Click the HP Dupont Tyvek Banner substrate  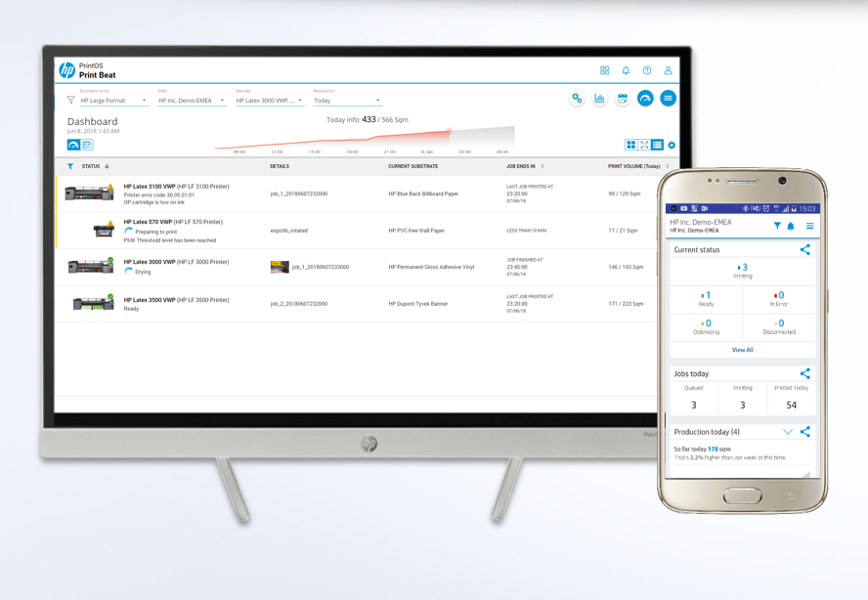point(418,304)
